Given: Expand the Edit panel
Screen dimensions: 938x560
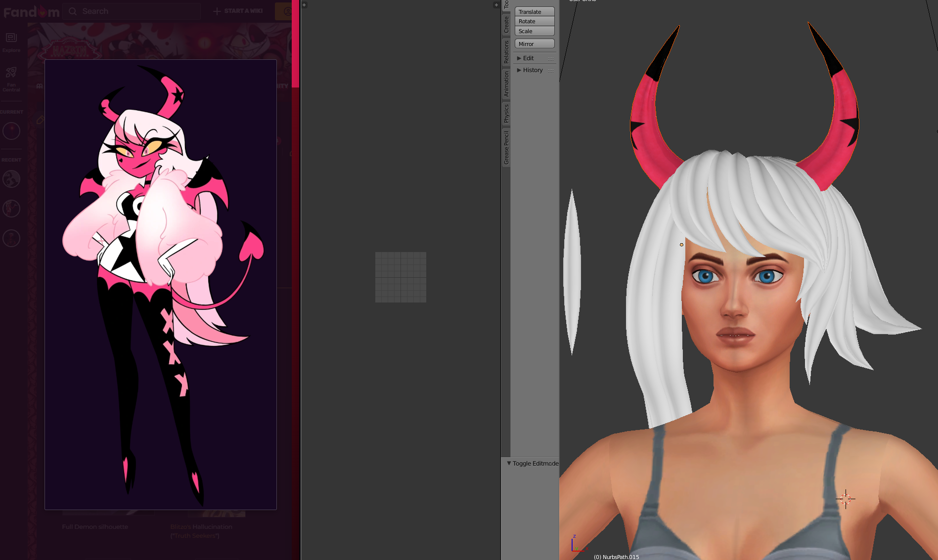Looking at the screenshot, I should coord(519,58).
